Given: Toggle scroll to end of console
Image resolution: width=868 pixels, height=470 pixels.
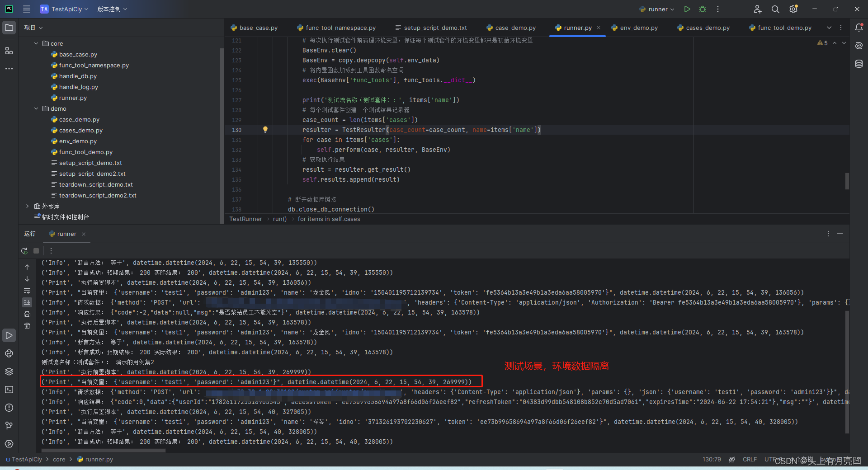Looking at the screenshot, I should tap(27, 302).
